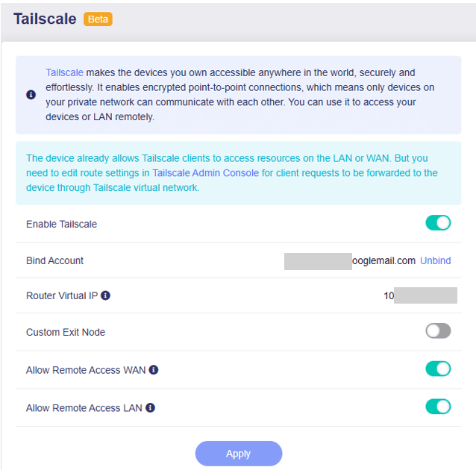This screenshot has height=470, width=476.
Task: Turn on the Custom Exit Node toggle
Action: (438, 330)
